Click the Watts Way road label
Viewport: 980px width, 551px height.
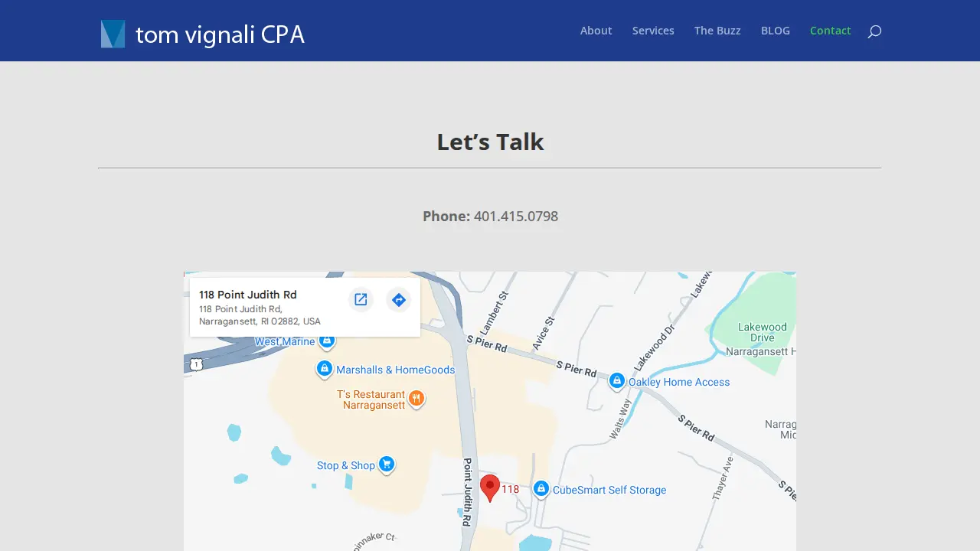click(x=620, y=419)
